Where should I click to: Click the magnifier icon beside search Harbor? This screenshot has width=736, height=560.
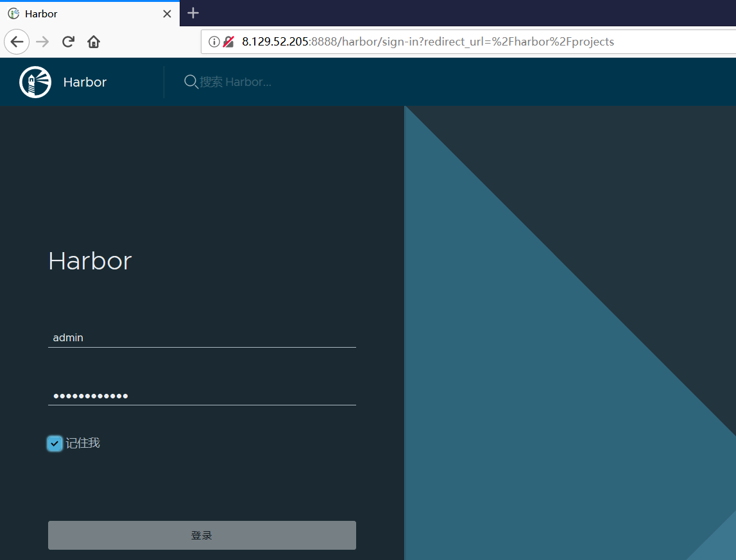(x=191, y=82)
